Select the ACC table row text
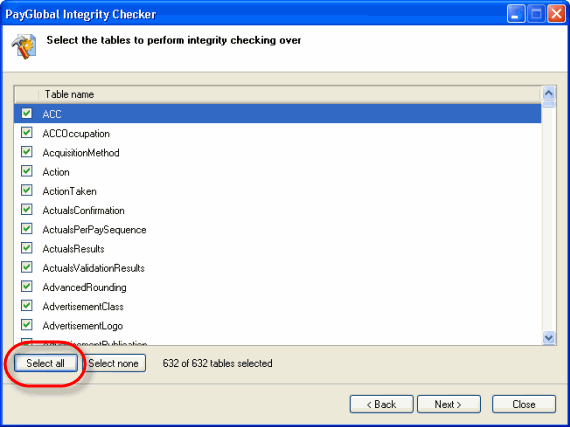 52,114
